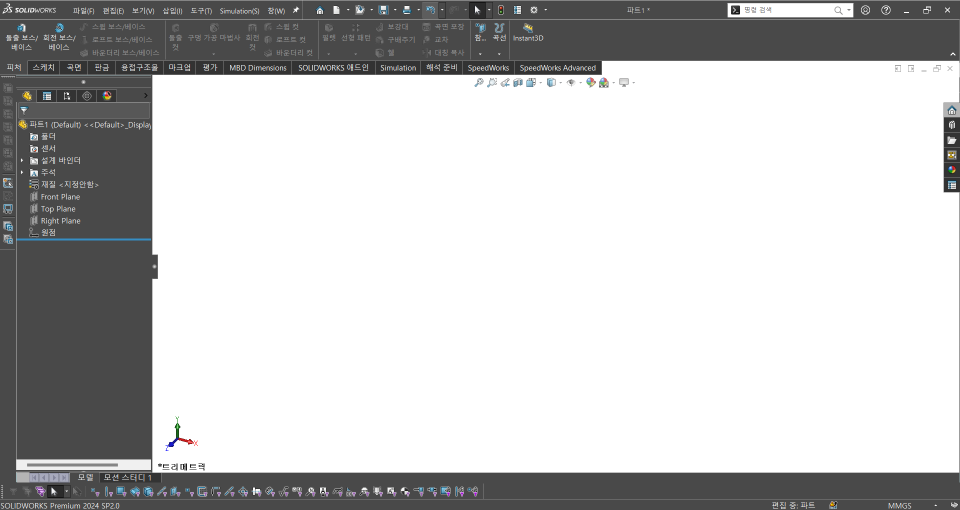Open the ConfigurationManager tab icon
This screenshot has width=960, height=510.
(67, 96)
